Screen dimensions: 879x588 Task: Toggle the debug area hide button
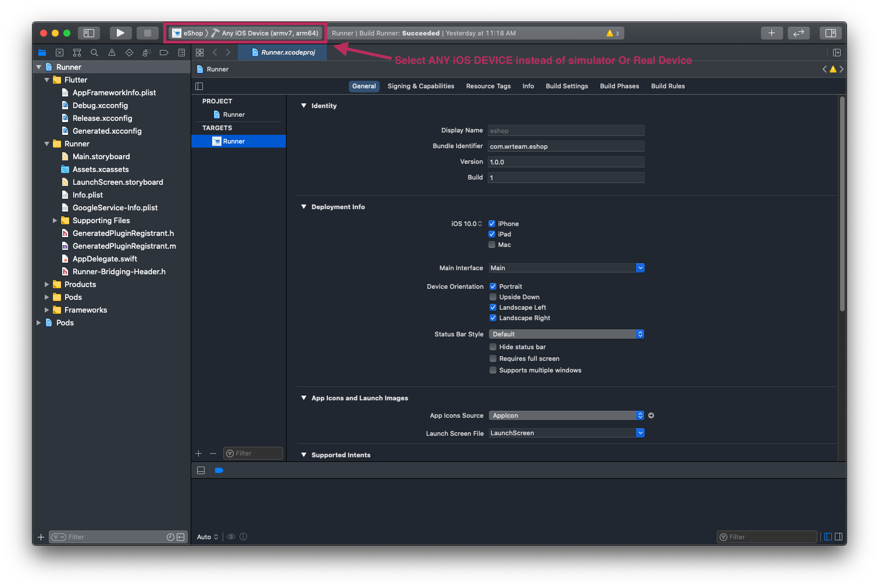(x=201, y=471)
